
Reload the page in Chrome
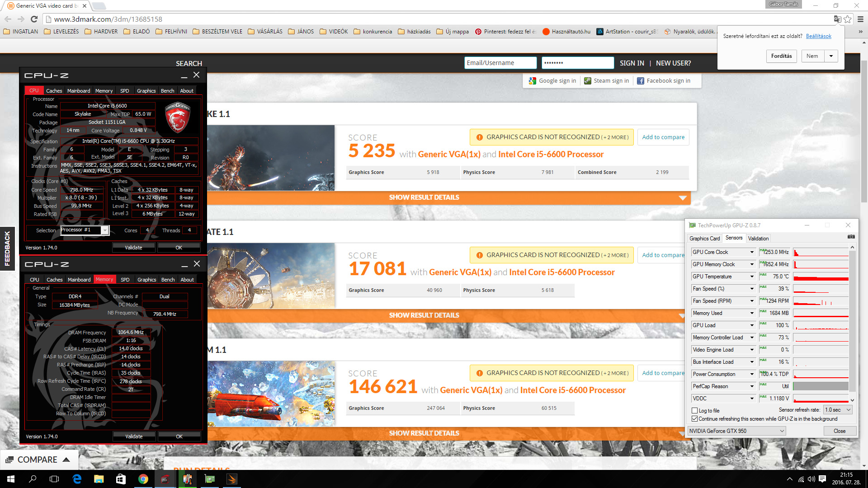click(34, 19)
